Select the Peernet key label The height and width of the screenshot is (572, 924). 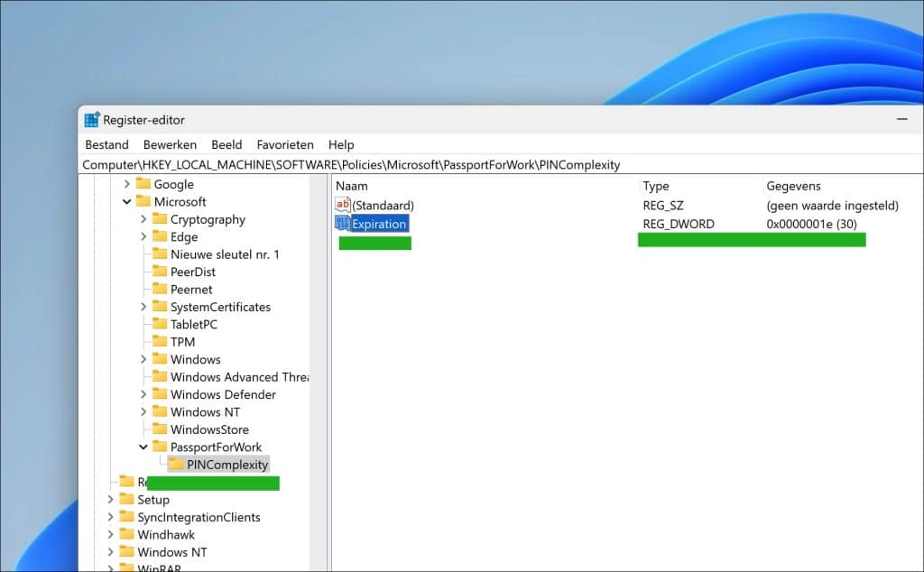pos(191,290)
